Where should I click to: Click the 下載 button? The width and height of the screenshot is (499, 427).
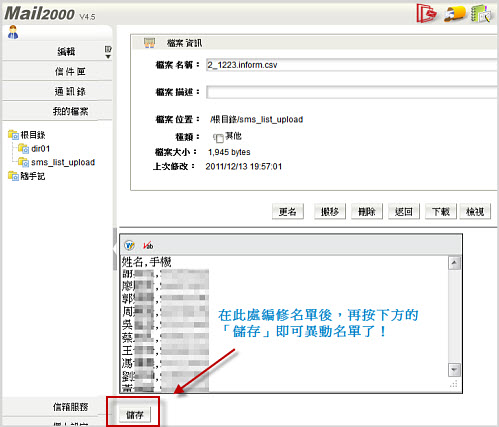click(441, 211)
